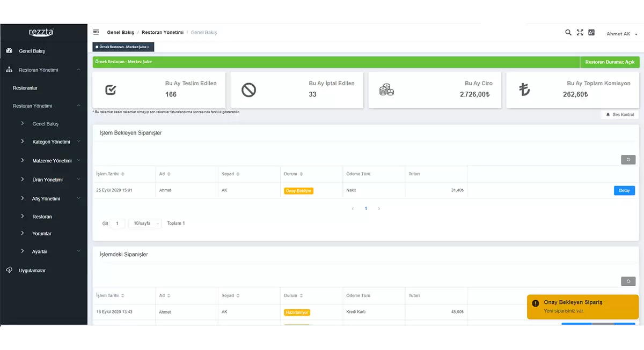Screen dimensions: 644x350
Task: Click the Onay Bekleyen Sipariş notification
Action: tap(583, 307)
